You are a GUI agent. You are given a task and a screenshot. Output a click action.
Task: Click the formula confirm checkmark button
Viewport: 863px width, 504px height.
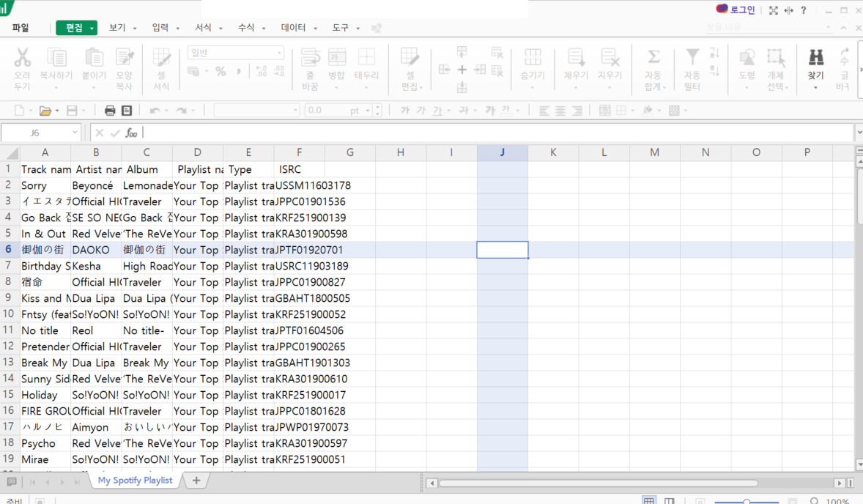(115, 133)
